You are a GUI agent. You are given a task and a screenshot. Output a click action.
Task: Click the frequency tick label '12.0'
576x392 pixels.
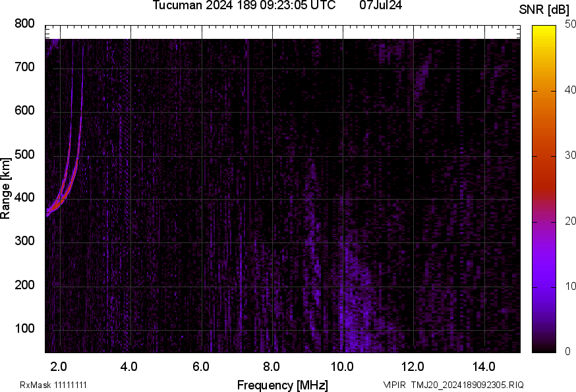(413, 367)
